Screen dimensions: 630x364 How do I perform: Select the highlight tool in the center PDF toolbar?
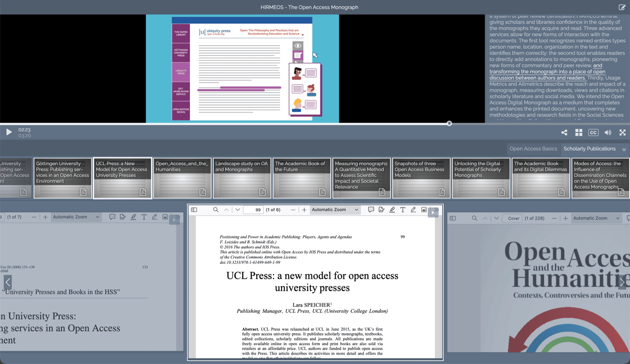click(x=392, y=210)
